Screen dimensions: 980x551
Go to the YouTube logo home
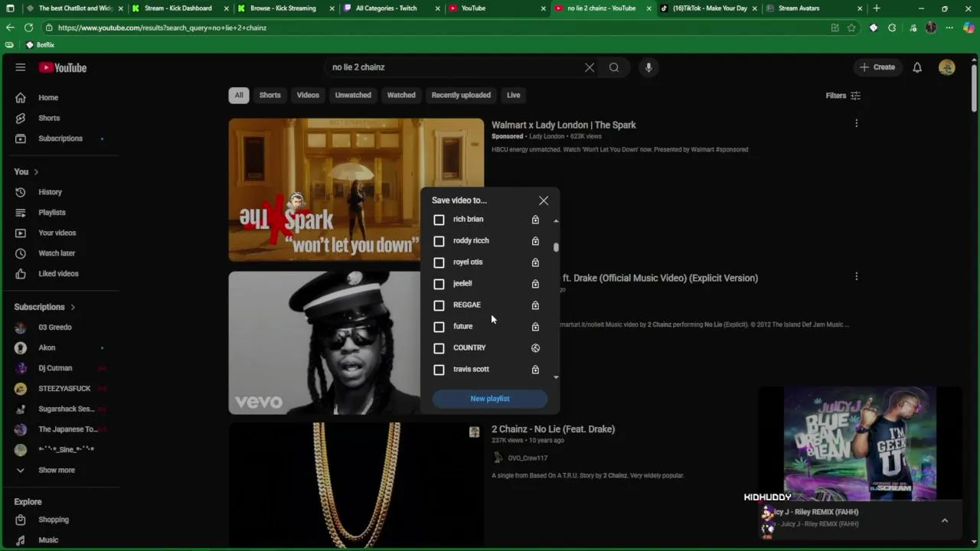(x=63, y=67)
